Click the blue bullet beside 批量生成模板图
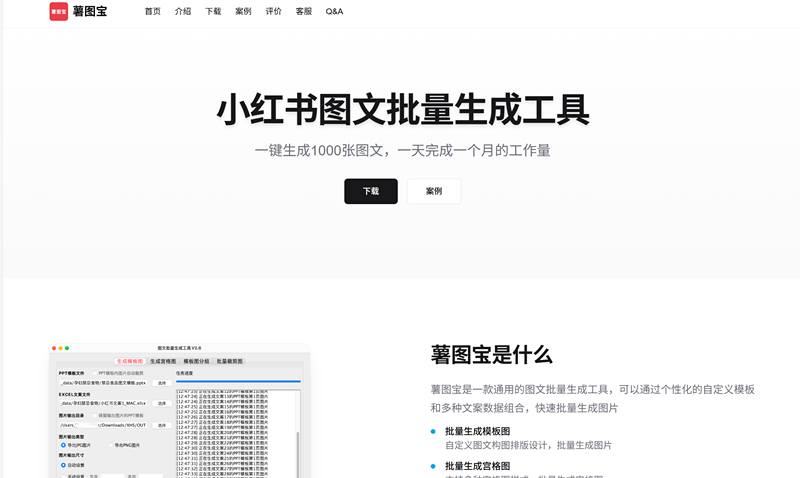The image size is (800, 478). point(433,432)
